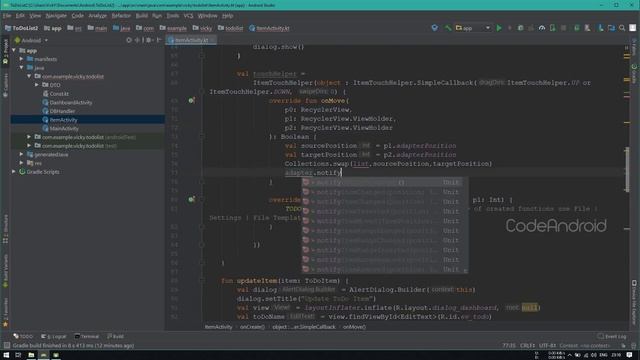The height and width of the screenshot is (360, 640).
Task: Click scroll-from-source target icon in Project panel
Action: pyautogui.click(x=129, y=40)
